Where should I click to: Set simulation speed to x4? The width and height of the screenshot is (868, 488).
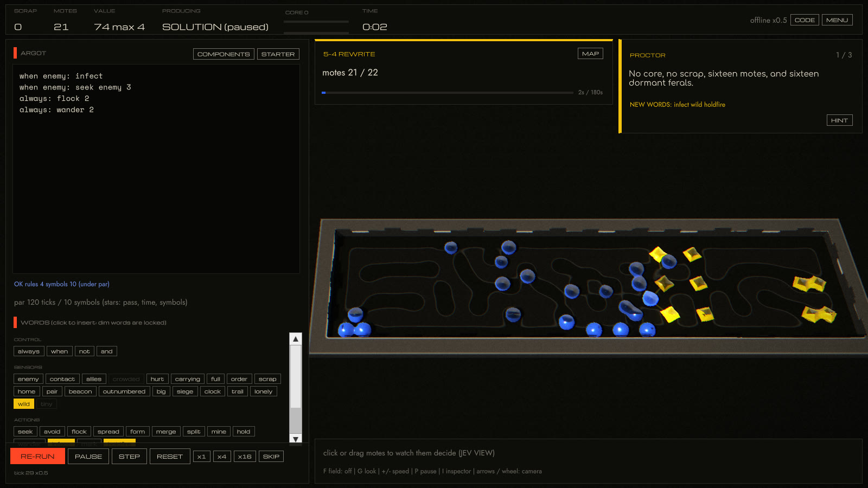[x=222, y=457]
